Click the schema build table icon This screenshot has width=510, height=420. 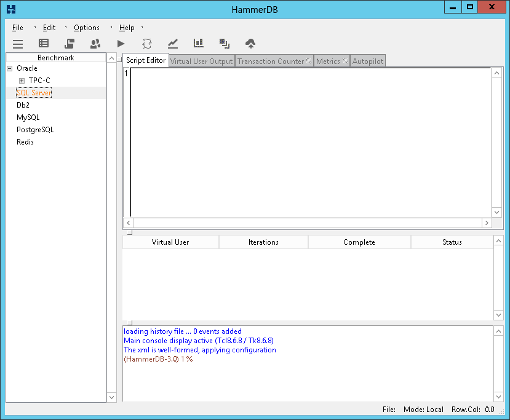click(44, 44)
